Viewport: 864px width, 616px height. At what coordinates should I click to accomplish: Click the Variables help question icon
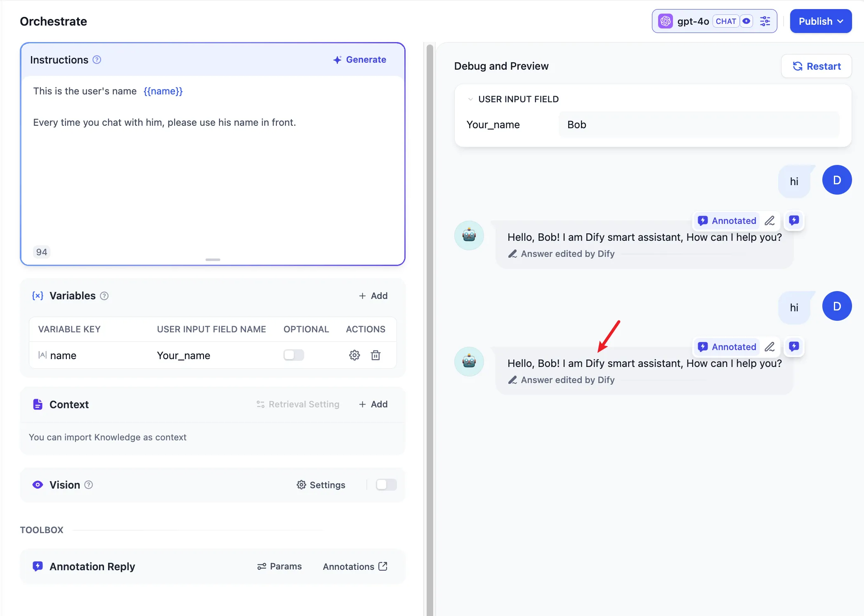[104, 296]
